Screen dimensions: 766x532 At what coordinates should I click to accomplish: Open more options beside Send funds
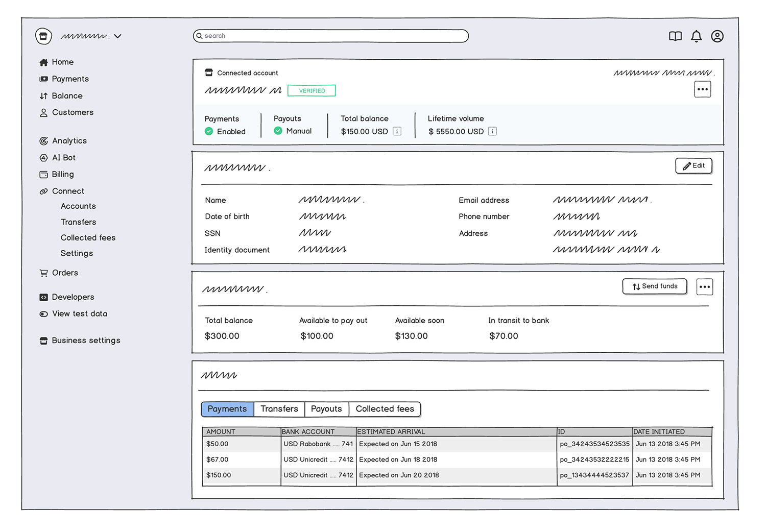(x=705, y=287)
